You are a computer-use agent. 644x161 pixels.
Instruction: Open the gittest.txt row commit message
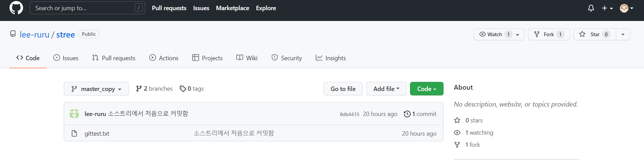234,133
